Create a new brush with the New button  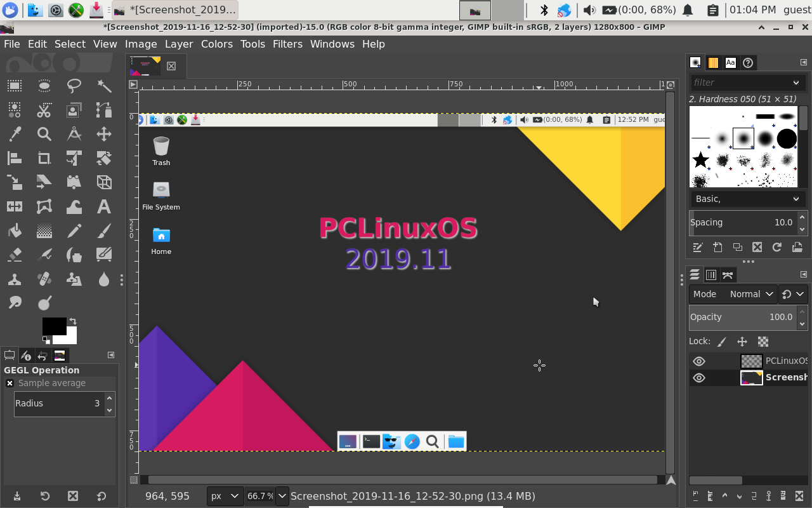tap(717, 247)
